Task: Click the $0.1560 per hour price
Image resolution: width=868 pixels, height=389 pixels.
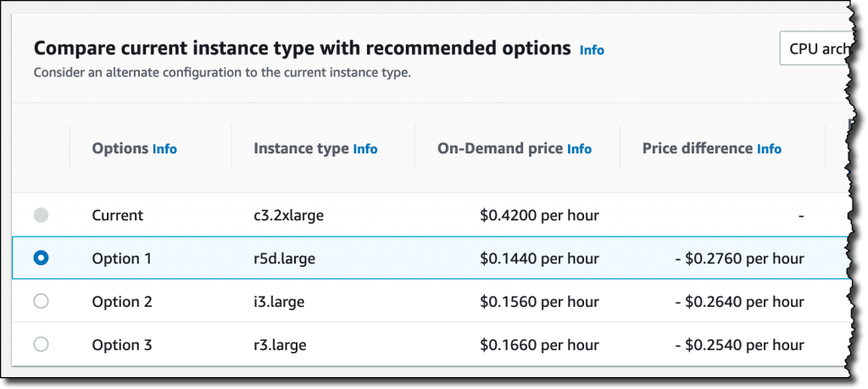Action: coord(539,302)
